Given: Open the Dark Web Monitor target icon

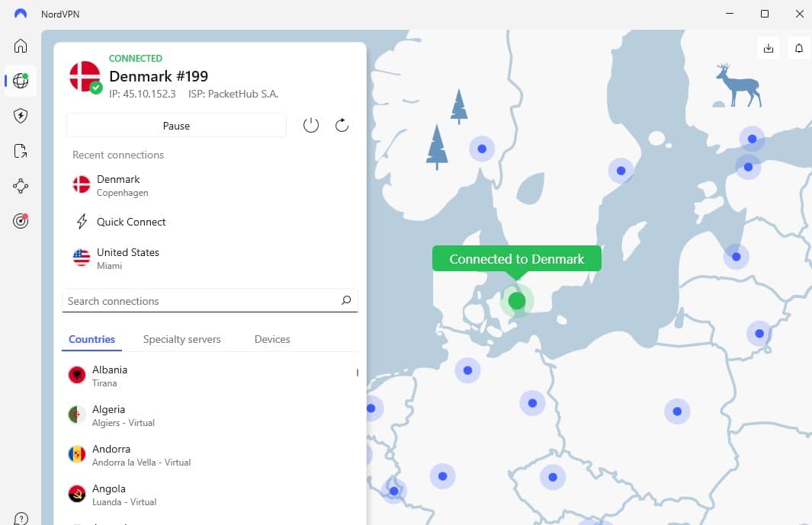Looking at the screenshot, I should [x=21, y=221].
